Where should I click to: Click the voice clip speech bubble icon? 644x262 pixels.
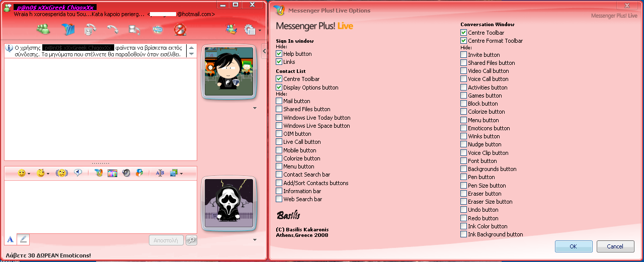tap(78, 172)
